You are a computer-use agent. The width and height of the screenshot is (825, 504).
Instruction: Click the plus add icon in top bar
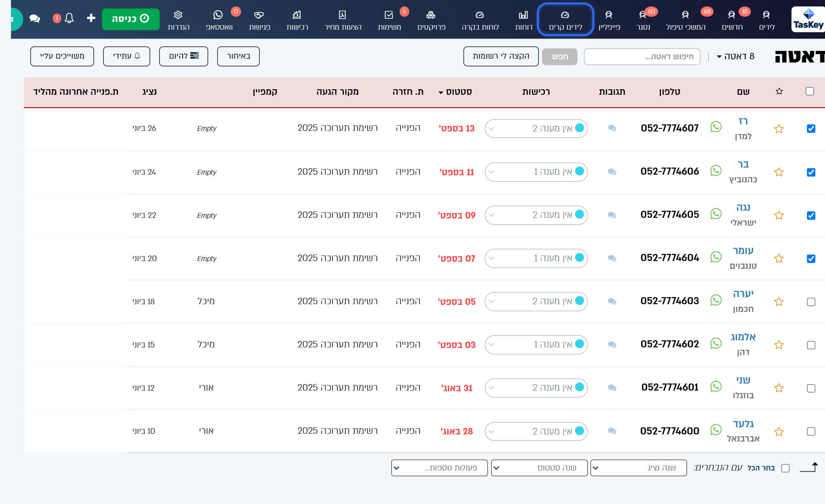click(91, 18)
